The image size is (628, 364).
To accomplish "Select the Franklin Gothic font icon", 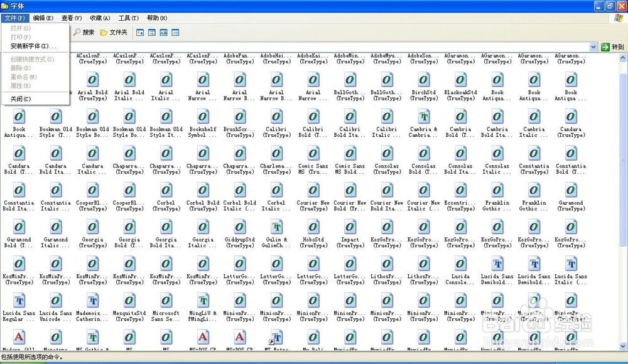I will [x=497, y=190].
